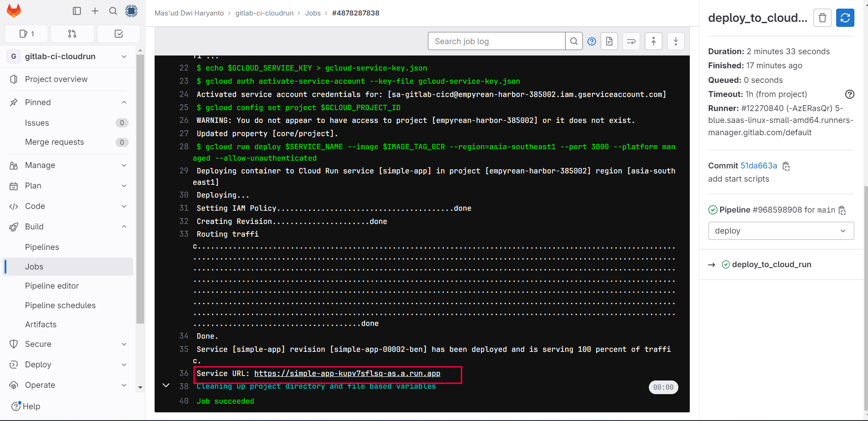Go to Jobs breadcrumb
This screenshot has height=421, width=868.
click(313, 13)
